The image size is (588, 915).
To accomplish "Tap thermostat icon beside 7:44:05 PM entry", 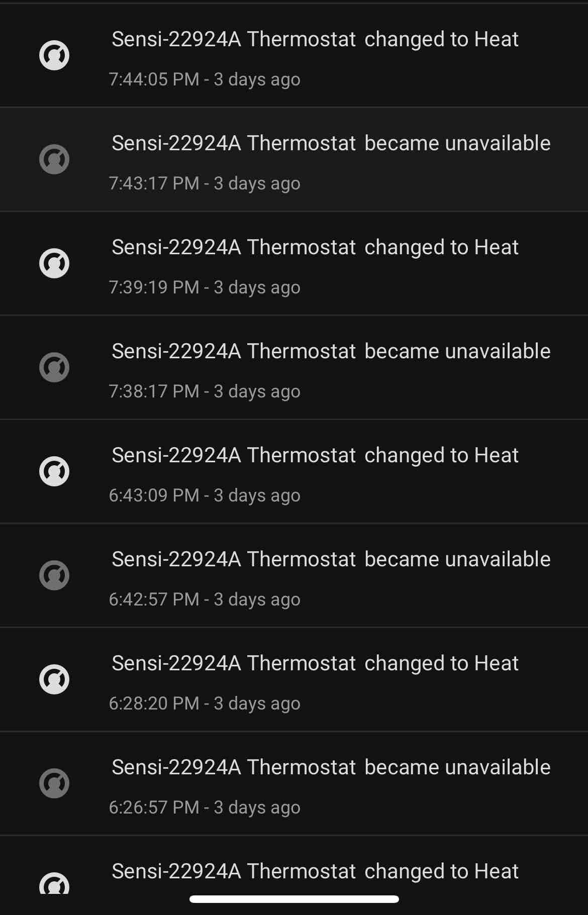I will (x=54, y=55).
